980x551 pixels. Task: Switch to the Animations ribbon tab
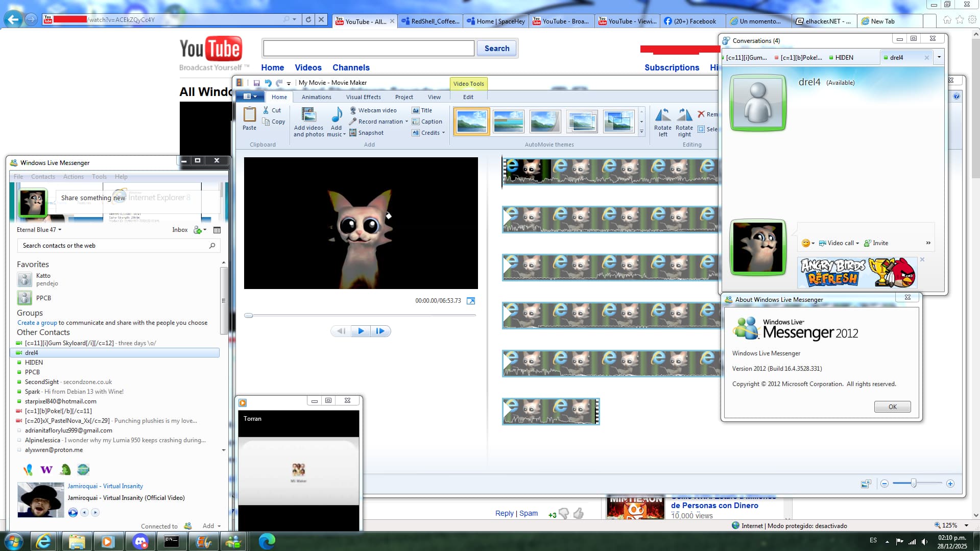(x=316, y=97)
